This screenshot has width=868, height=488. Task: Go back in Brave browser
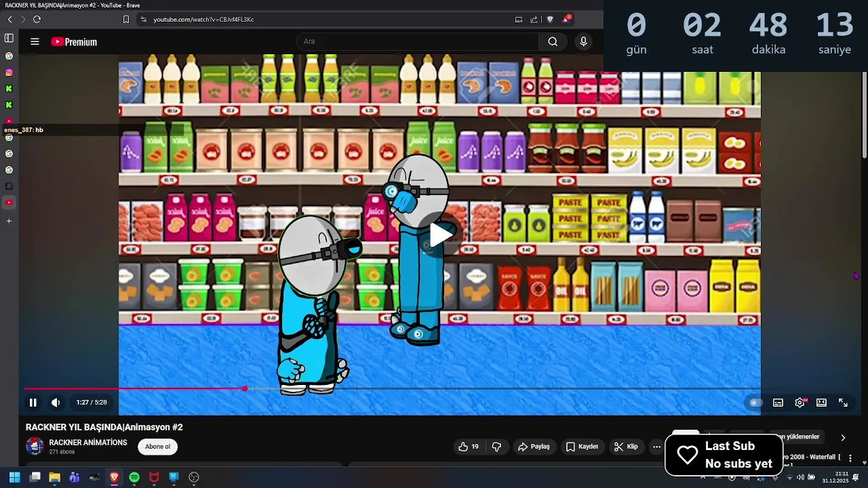point(9,20)
